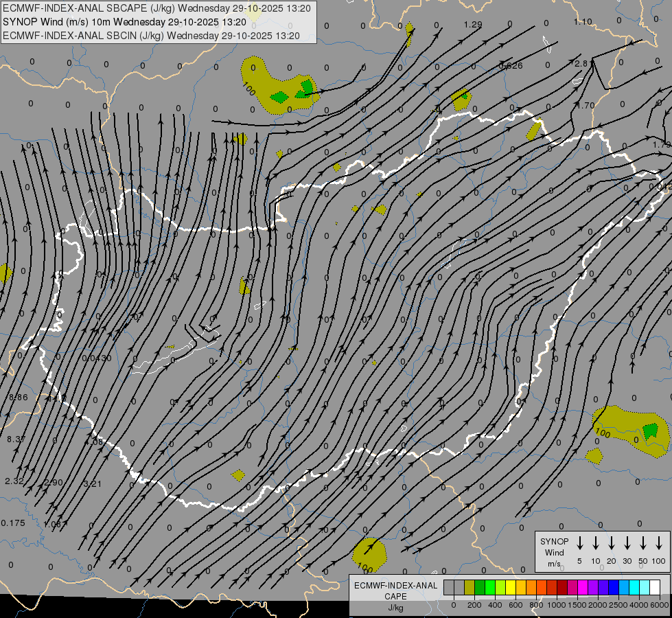Viewport: 672px width, 618px height.
Task: Click the green CAPE patch at lower right
Action: (x=649, y=431)
